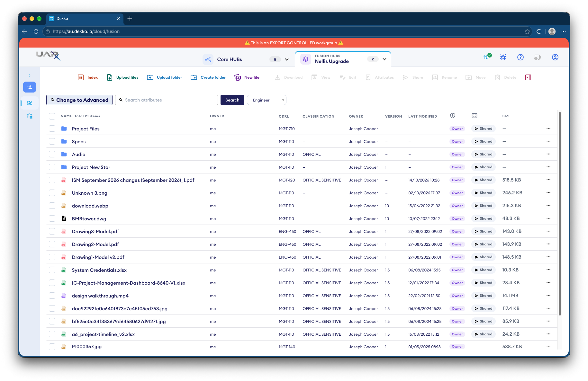Click Change to Advanced button
The width and height of the screenshot is (588, 381).
79,100
